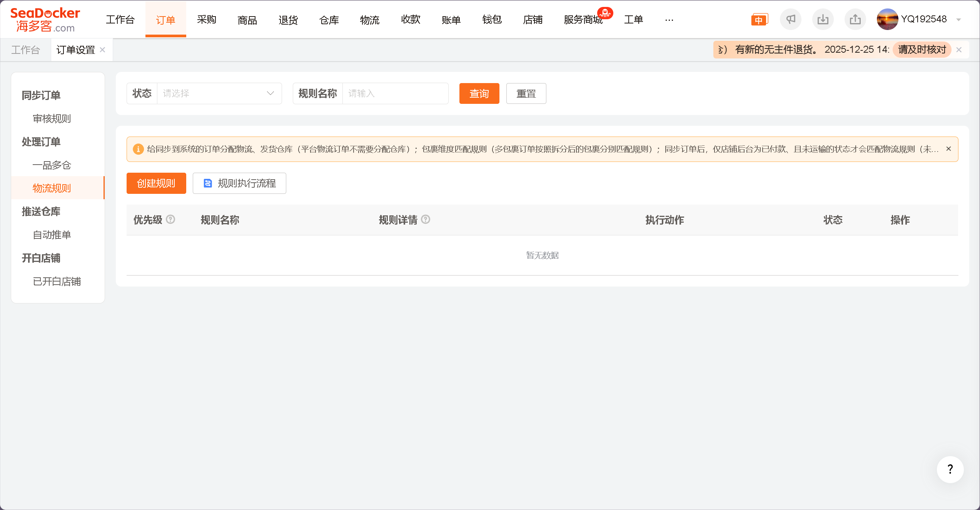Screen dimensions: 980x510
Task: Close the 订单设置 tab
Action: click(x=102, y=50)
